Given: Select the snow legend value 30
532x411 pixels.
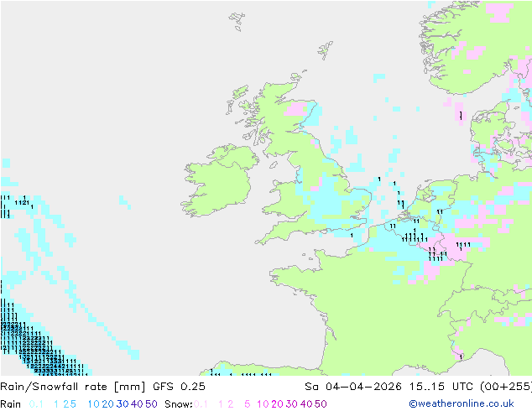Looking at the screenshot, I should point(292,404).
